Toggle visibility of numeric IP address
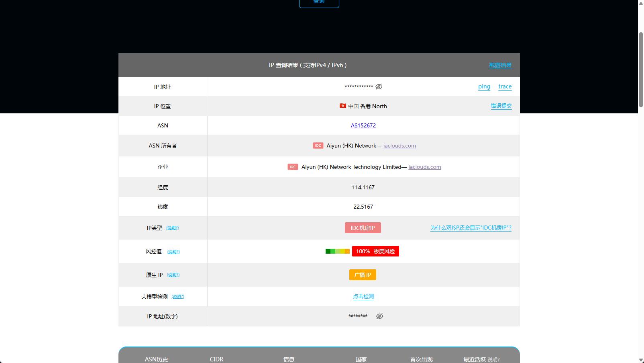The height and width of the screenshot is (363, 644). pos(379,316)
